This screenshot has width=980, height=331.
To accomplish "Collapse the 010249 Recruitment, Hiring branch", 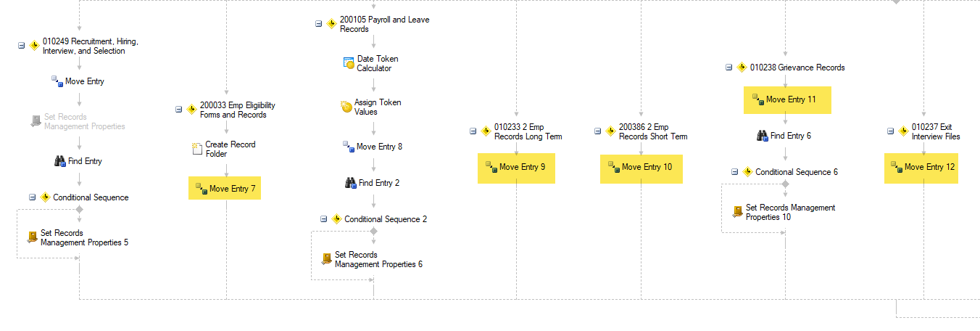I will tap(21, 45).
